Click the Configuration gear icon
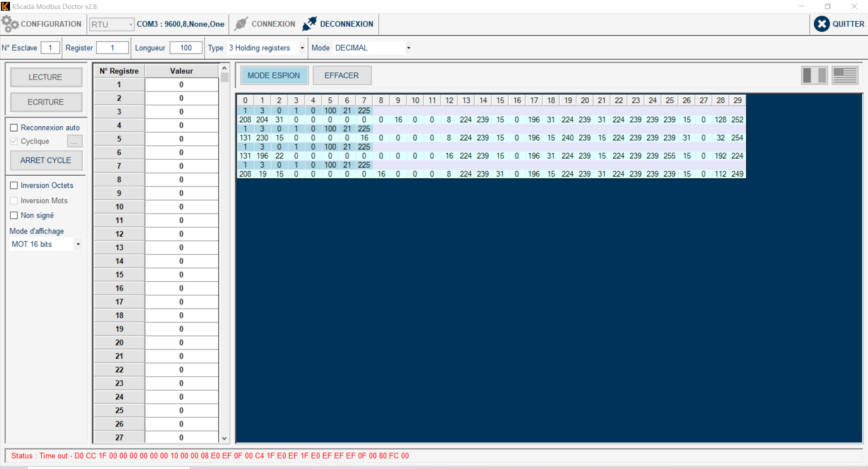The image size is (868, 469). click(x=10, y=24)
